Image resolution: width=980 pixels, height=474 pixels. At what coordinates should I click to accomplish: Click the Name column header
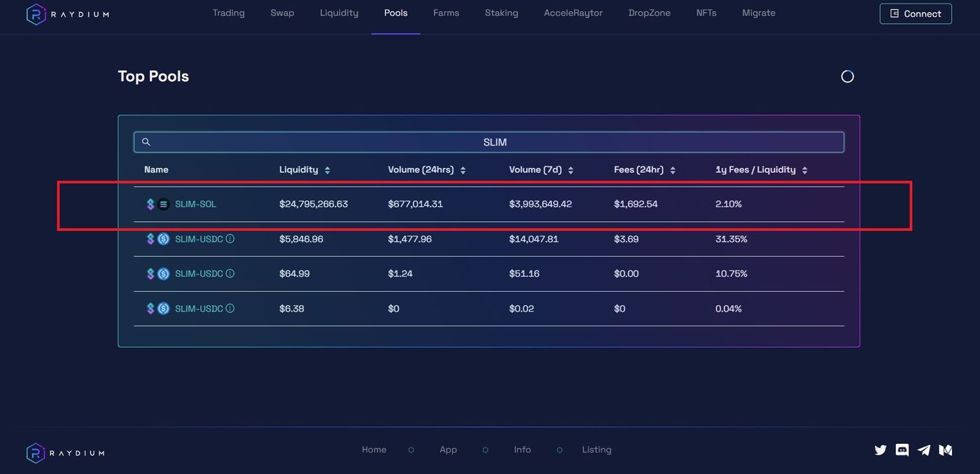pos(156,169)
